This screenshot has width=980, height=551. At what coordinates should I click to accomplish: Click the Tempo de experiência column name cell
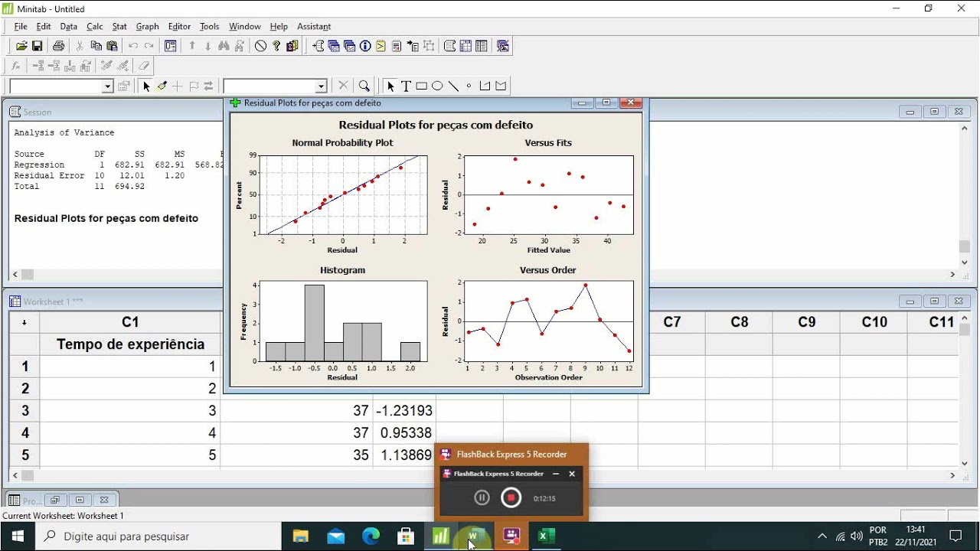130,344
